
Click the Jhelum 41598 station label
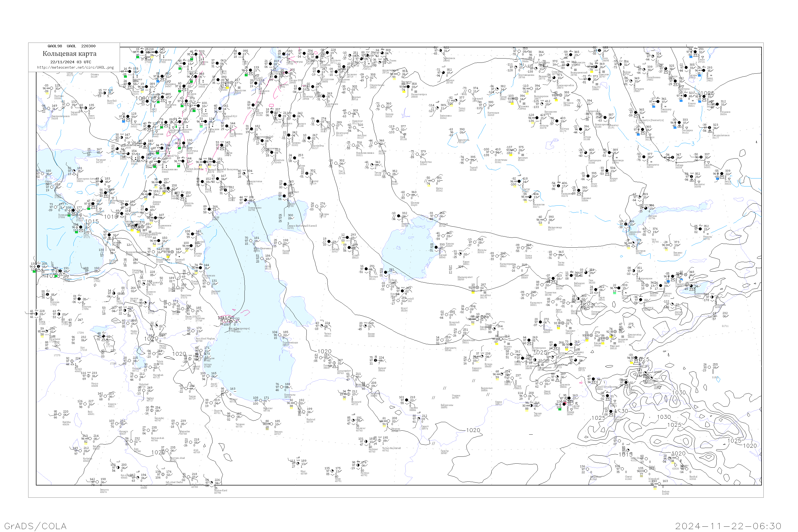point(665,492)
